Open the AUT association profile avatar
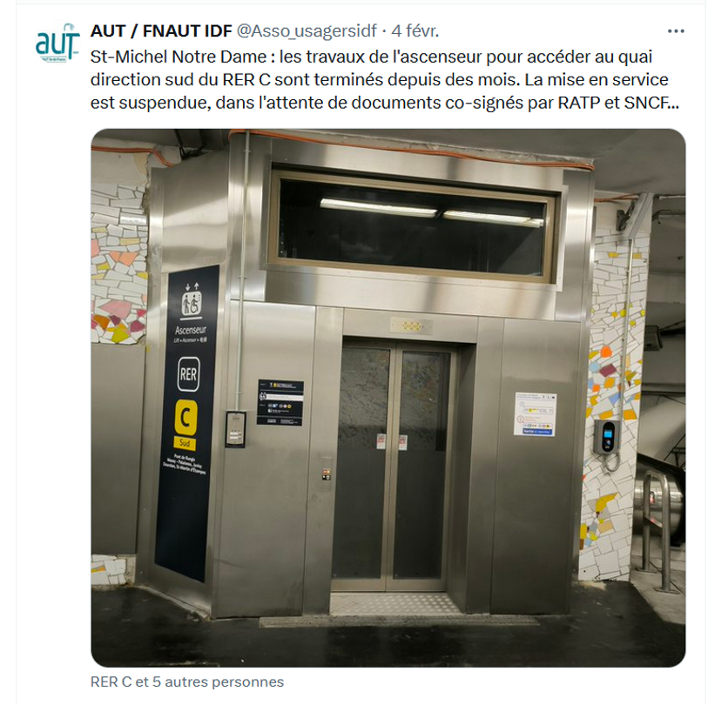728x705 pixels. [57, 43]
